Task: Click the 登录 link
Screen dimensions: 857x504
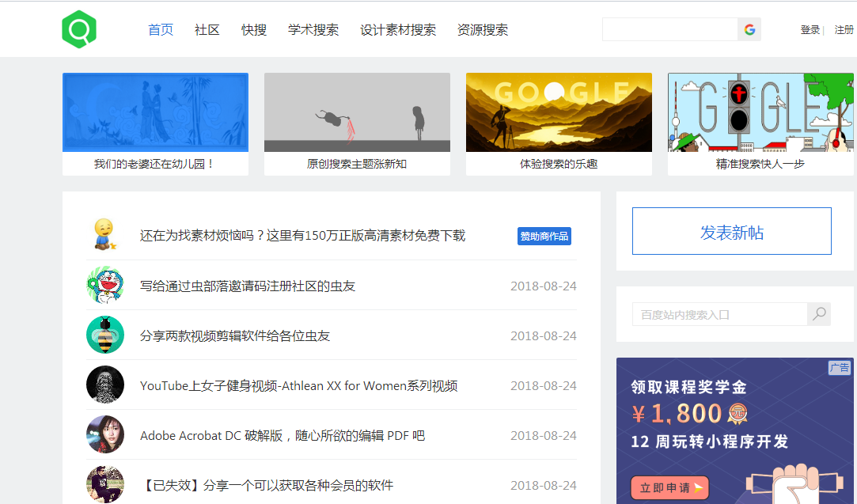Action: [x=810, y=30]
